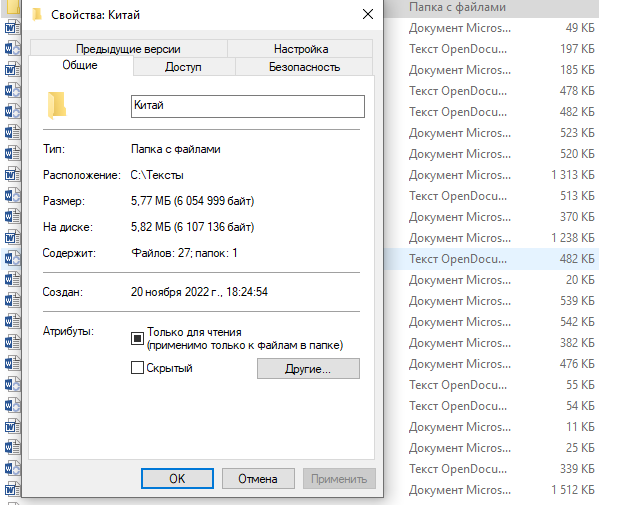Enable the 'Скрытый' attribute checkbox
The image size is (633, 505).
[x=137, y=368]
